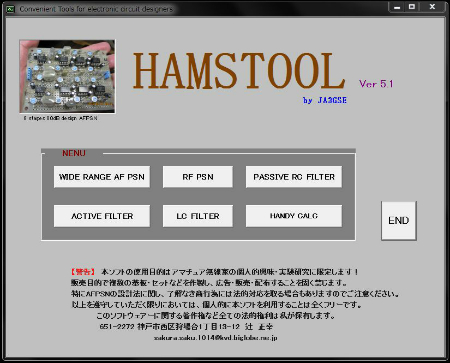Click the 651-2272 postal address line
450x363 pixels.
coord(186,327)
